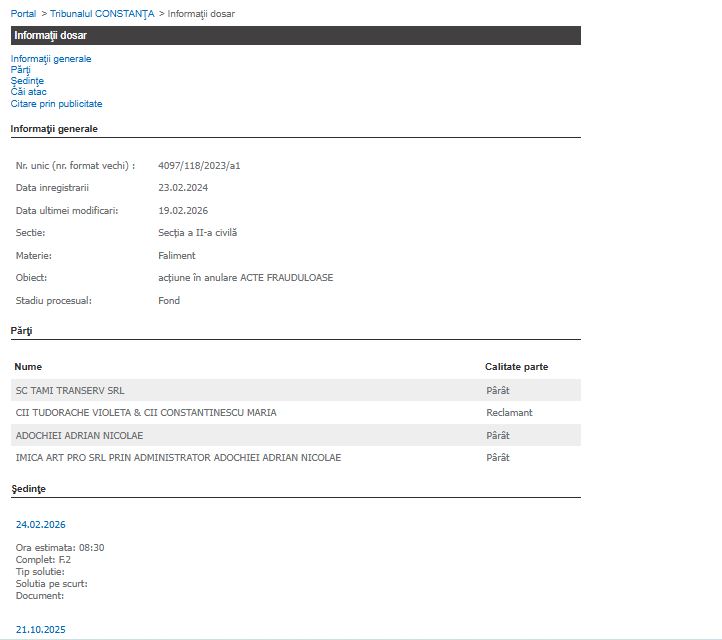The width and height of the screenshot is (722, 640).
Task: Open the Ședințe navigation link
Action: point(27,81)
